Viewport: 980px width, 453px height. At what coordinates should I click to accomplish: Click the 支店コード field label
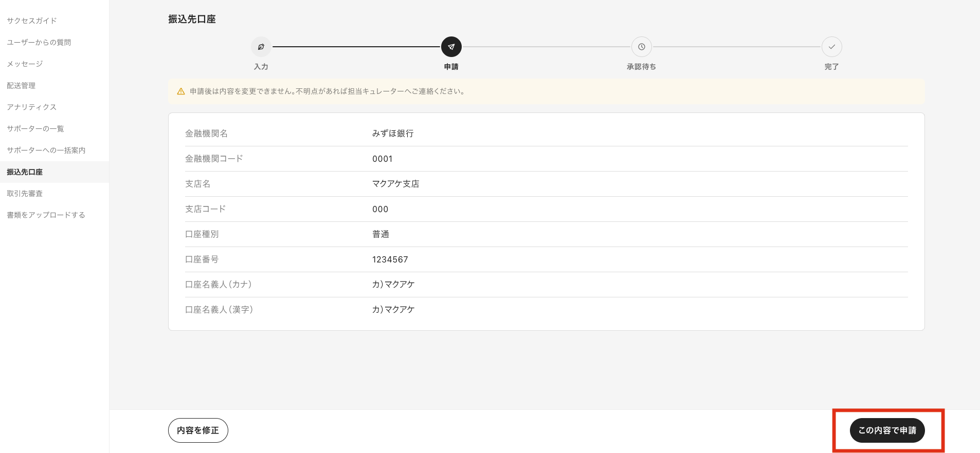point(206,209)
